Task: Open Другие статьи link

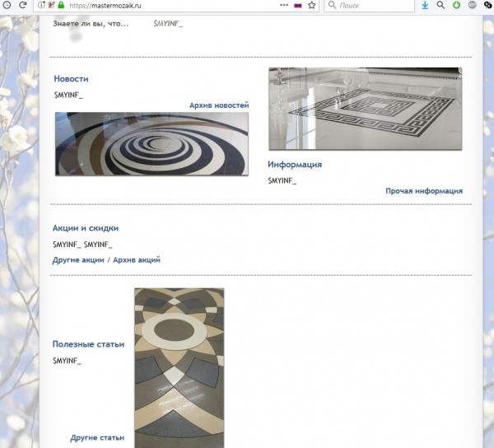Action: point(97,437)
